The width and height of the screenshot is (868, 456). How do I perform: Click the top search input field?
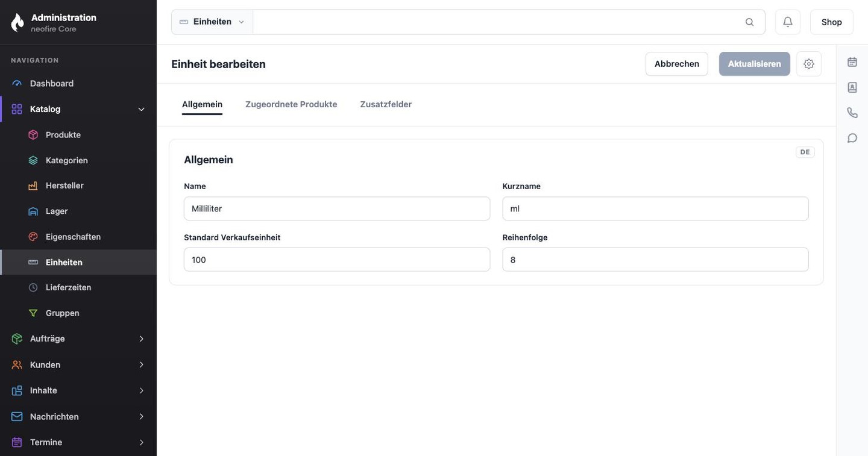point(498,22)
